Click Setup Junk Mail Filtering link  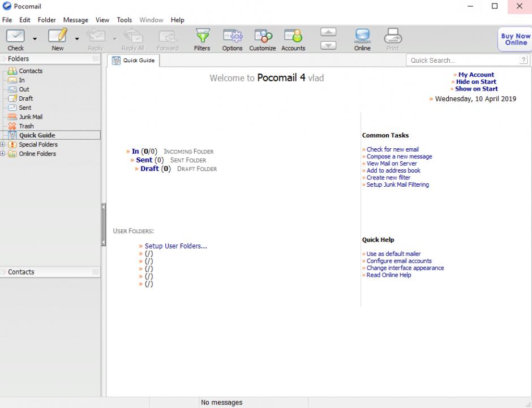[x=398, y=185]
